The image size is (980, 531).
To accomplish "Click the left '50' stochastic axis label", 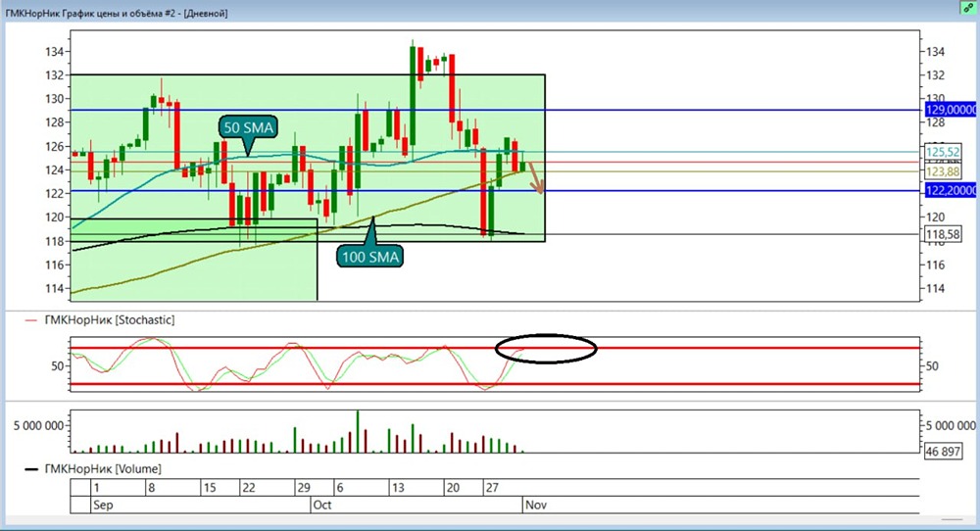I will point(58,366).
